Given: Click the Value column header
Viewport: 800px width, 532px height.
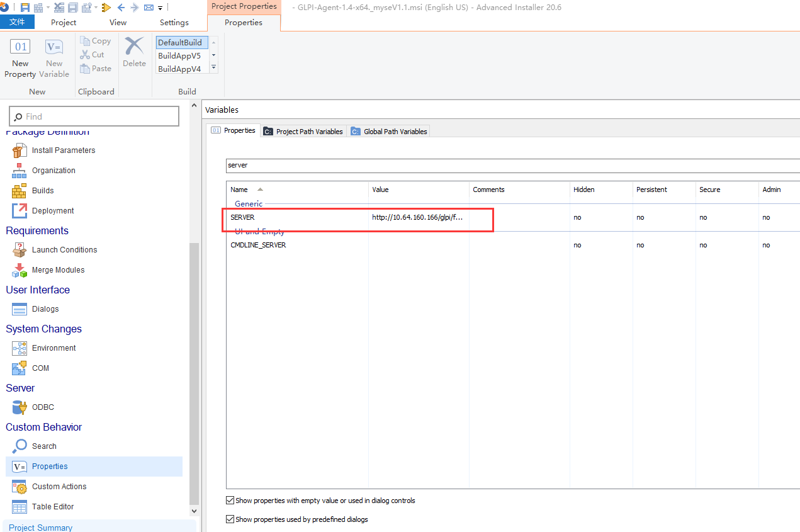Looking at the screenshot, I should [419, 190].
